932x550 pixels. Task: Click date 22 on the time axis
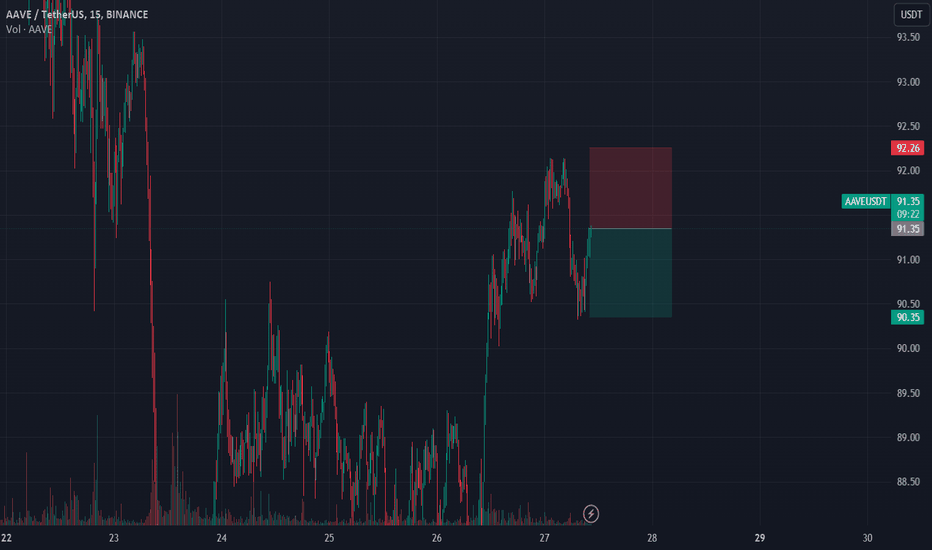(x=6, y=538)
